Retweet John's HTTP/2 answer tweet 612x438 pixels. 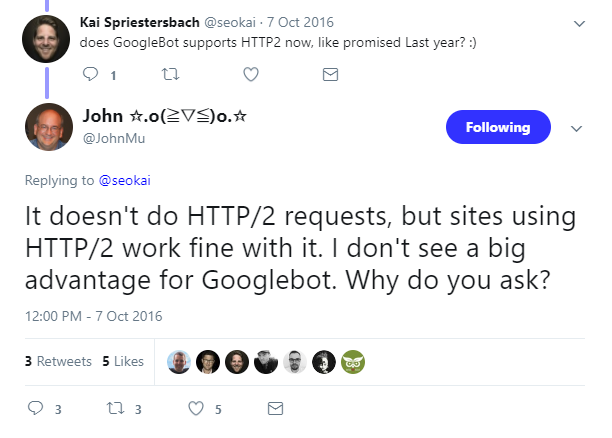[114, 408]
